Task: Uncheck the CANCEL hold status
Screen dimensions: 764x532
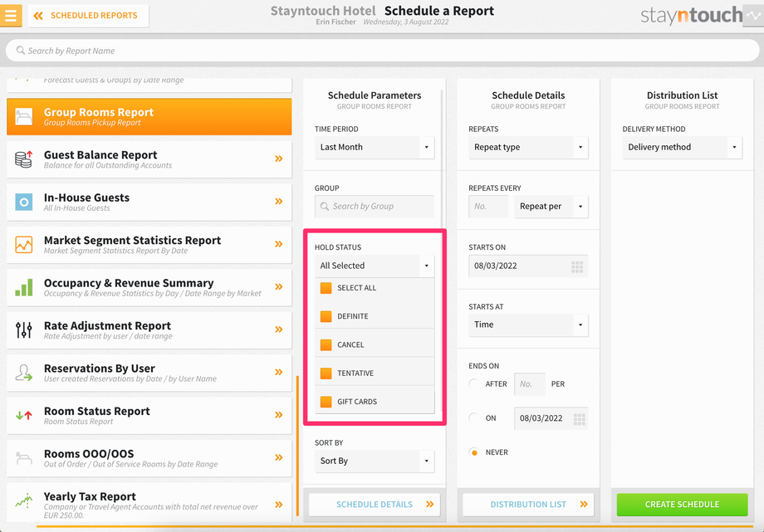Action: click(x=326, y=345)
